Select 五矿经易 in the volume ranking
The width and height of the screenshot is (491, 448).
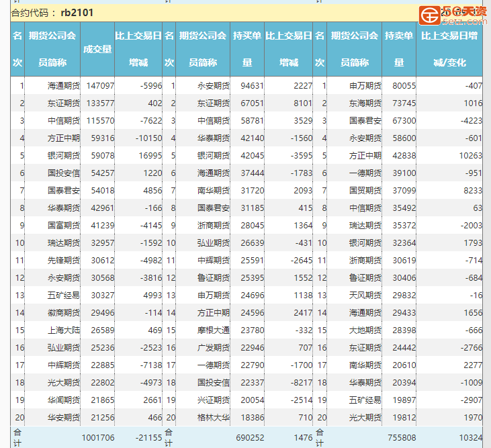coord(64,295)
